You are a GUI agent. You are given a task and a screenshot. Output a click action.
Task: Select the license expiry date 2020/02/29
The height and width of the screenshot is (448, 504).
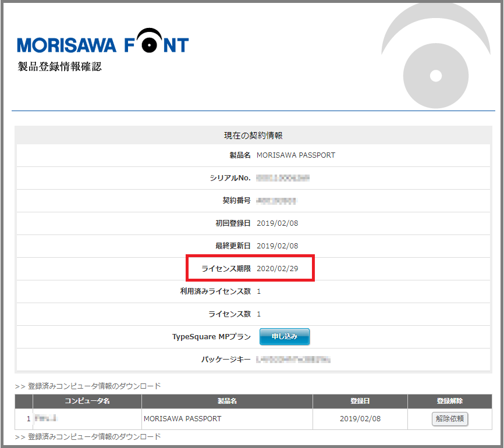tap(278, 269)
